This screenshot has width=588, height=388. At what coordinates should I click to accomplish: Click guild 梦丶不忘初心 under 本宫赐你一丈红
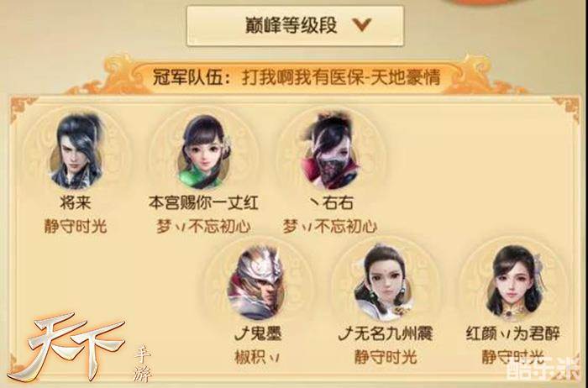coord(203,226)
